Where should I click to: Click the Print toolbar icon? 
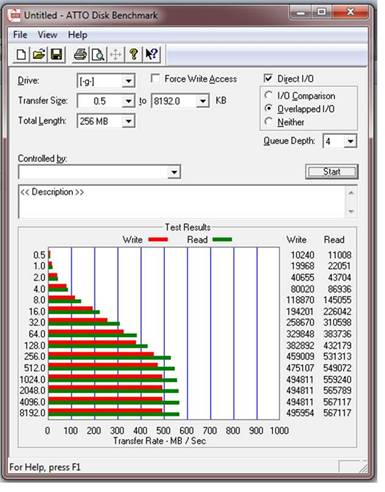(x=80, y=54)
